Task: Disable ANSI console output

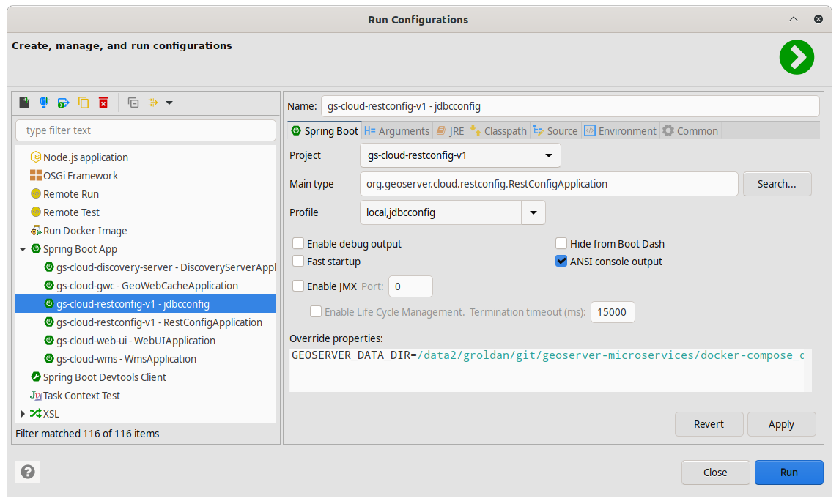Action: click(x=561, y=261)
